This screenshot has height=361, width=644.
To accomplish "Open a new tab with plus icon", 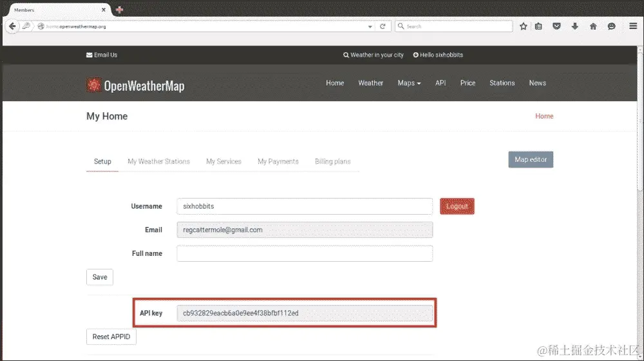I will pyautogui.click(x=120, y=10).
